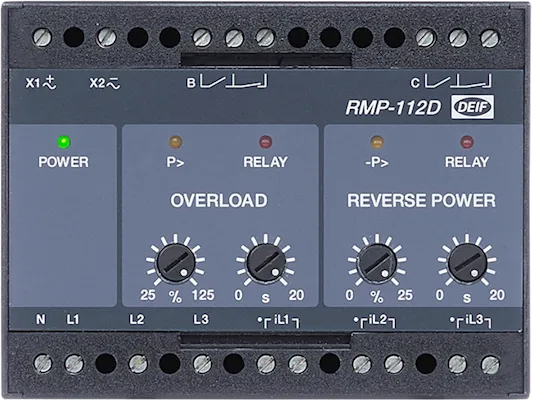533x400 pixels.
Task: Click the screw terminal directly below the N label
Action: pos(43,363)
